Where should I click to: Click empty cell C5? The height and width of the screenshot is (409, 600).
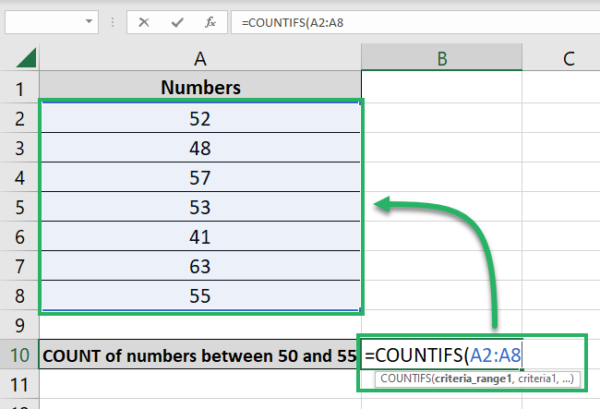click(x=561, y=207)
